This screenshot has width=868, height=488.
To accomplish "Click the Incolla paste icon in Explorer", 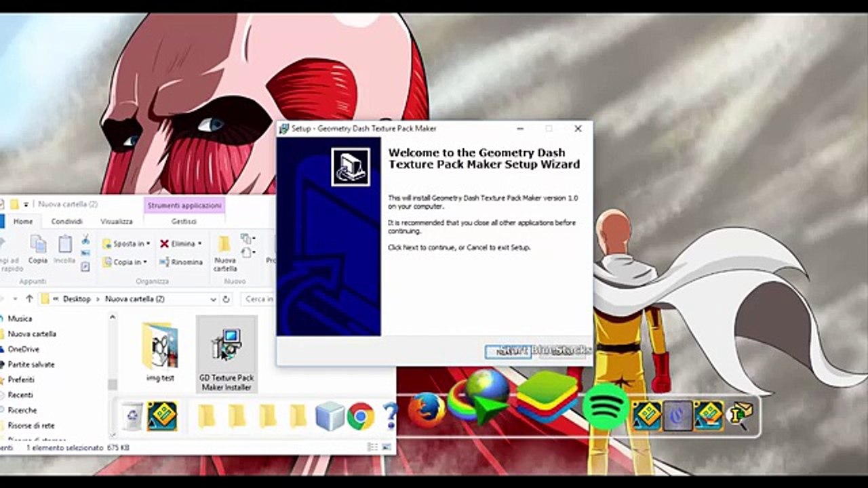I will point(64,249).
